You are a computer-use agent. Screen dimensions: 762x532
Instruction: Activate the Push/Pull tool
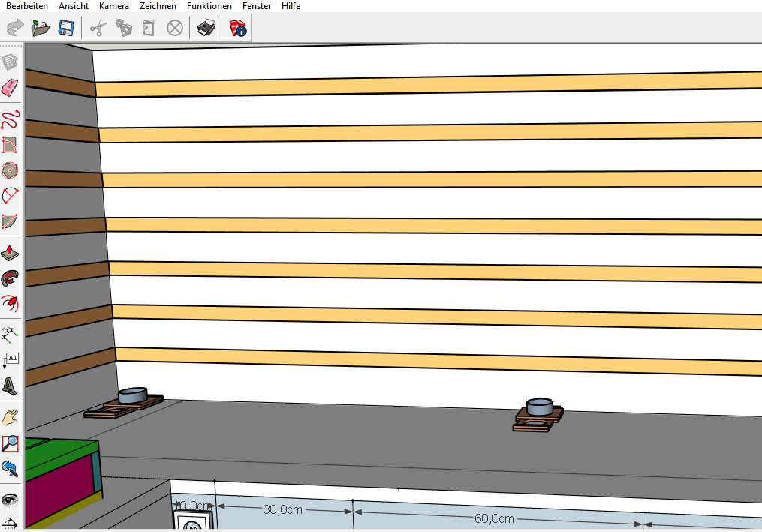click(x=11, y=251)
